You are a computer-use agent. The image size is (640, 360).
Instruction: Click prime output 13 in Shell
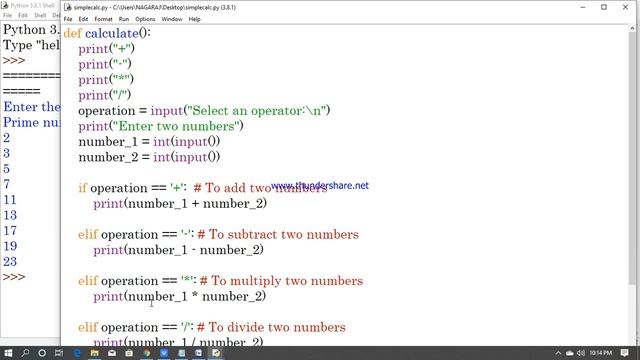pos(10,215)
